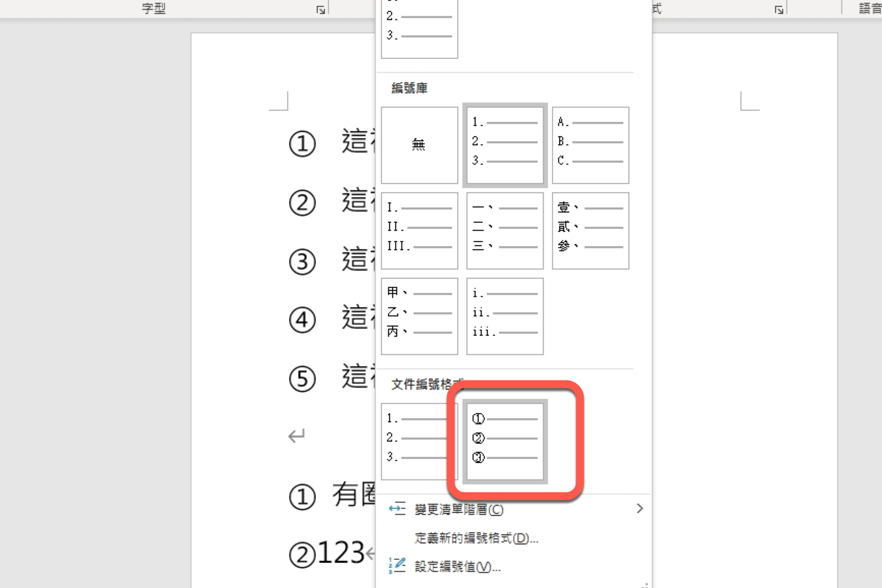Choose the Roman numeral I. II. III. style
882x588 pixels.
coord(419,230)
